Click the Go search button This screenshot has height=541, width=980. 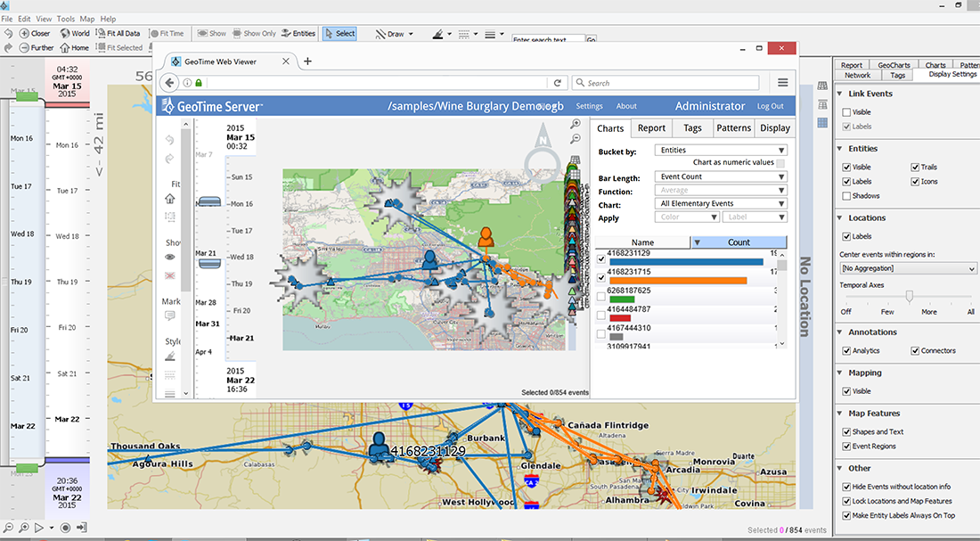coord(591,39)
